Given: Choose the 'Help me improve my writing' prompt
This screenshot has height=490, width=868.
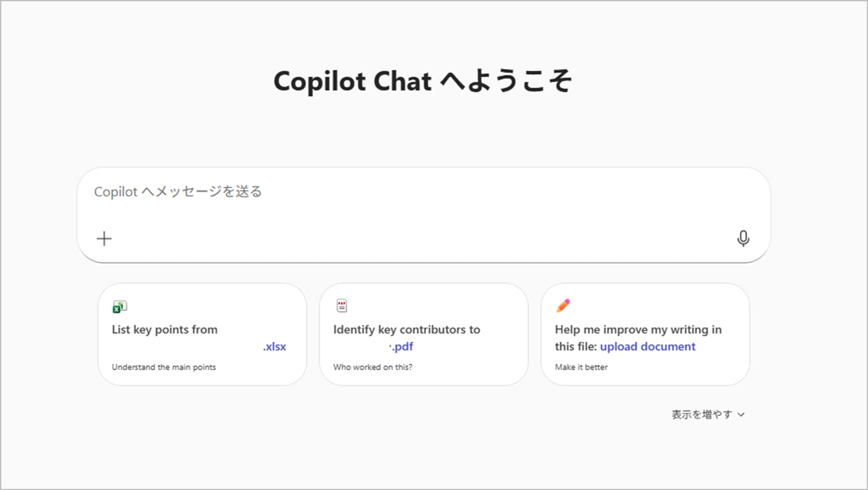Looking at the screenshot, I should [x=638, y=330].
